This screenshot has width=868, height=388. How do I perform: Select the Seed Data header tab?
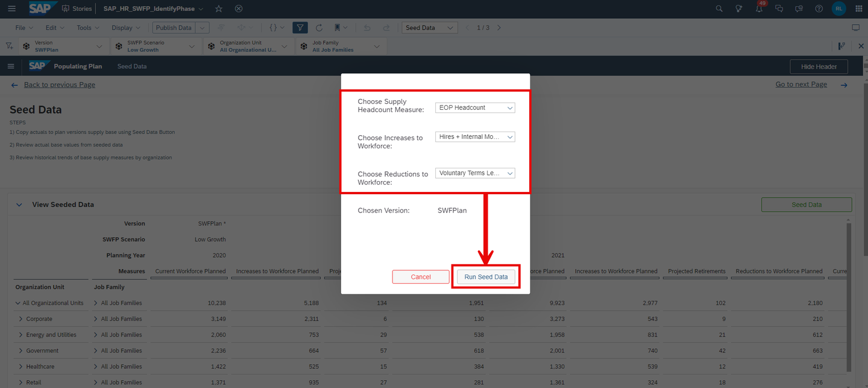coord(132,66)
